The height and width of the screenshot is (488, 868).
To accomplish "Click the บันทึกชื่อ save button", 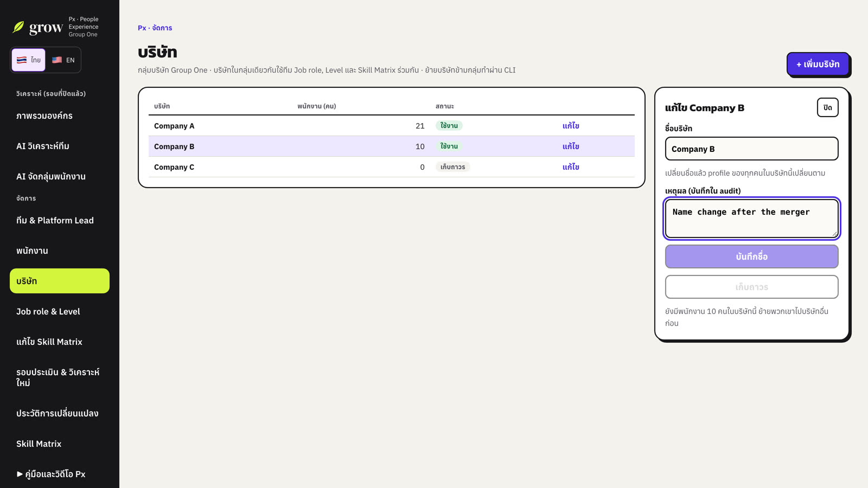I will pos(752,256).
